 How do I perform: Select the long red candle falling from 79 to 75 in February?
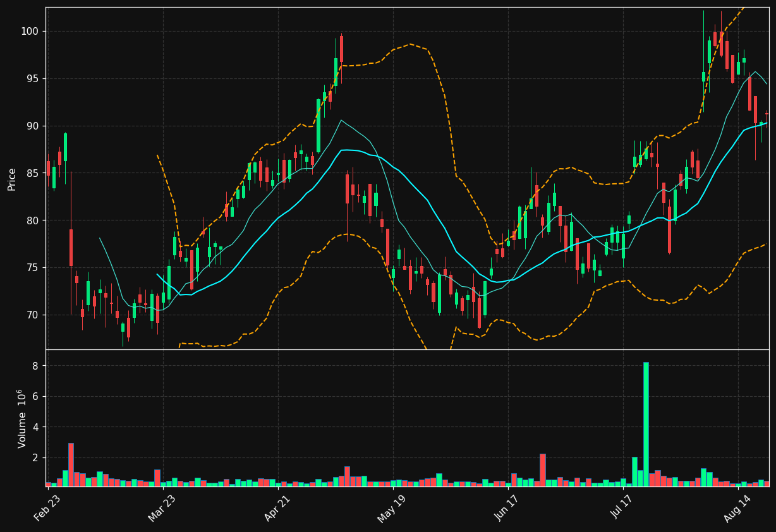(71, 248)
